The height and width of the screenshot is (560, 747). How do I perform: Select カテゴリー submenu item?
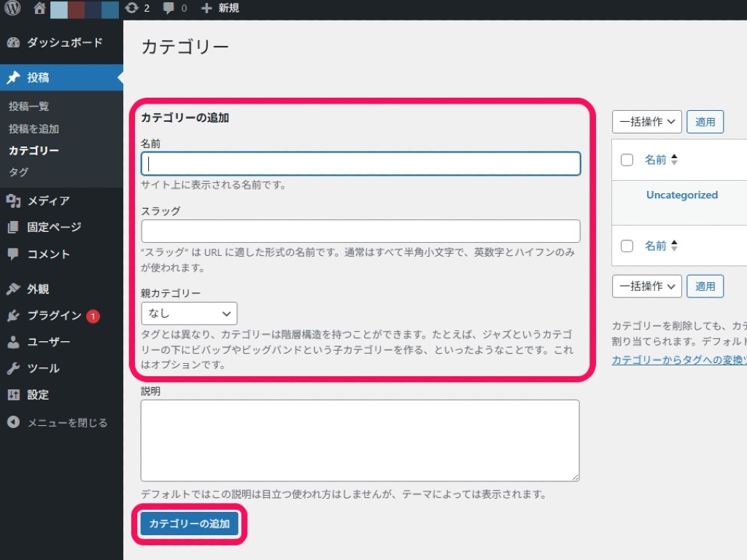coord(34,150)
